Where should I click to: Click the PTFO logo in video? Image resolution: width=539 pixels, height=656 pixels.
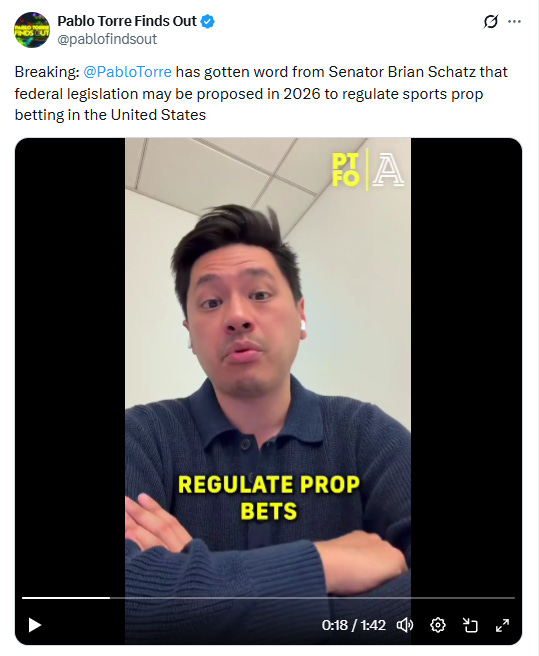click(346, 169)
